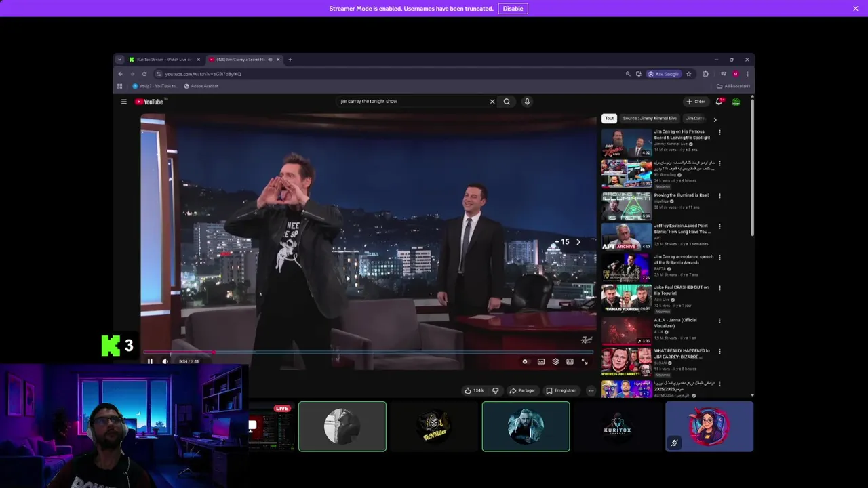The width and height of the screenshot is (868, 488).
Task: Share the video with Partager
Action: point(523,390)
